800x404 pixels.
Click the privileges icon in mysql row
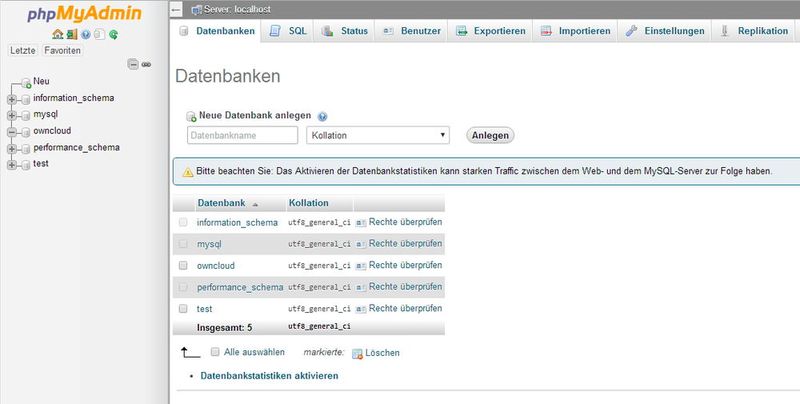(361, 244)
